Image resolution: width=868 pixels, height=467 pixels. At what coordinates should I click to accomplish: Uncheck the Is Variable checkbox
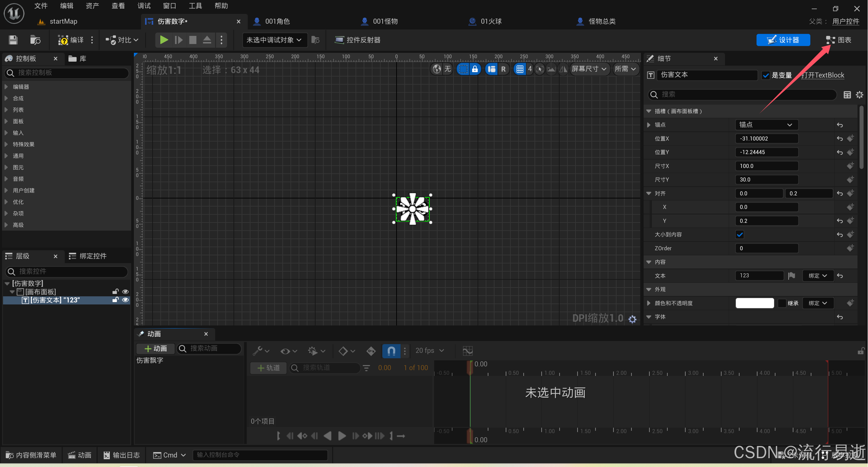[765, 75]
